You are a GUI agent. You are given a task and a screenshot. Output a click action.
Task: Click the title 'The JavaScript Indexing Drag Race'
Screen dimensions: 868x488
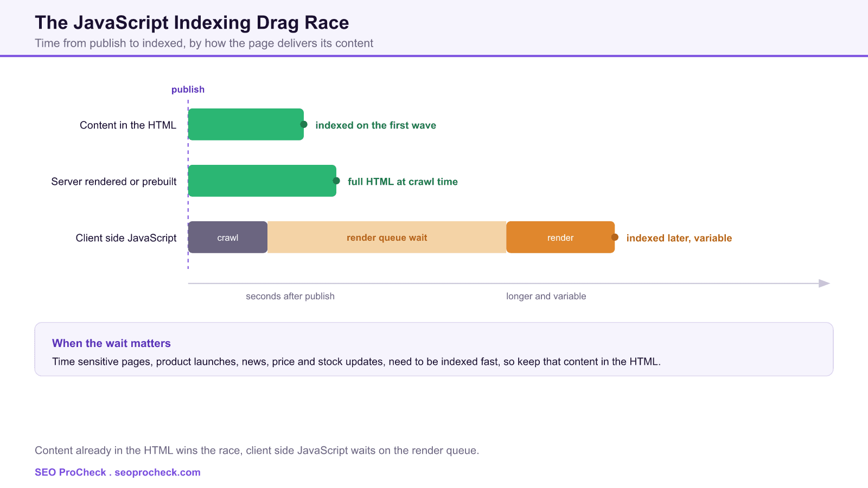click(x=192, y=23)
